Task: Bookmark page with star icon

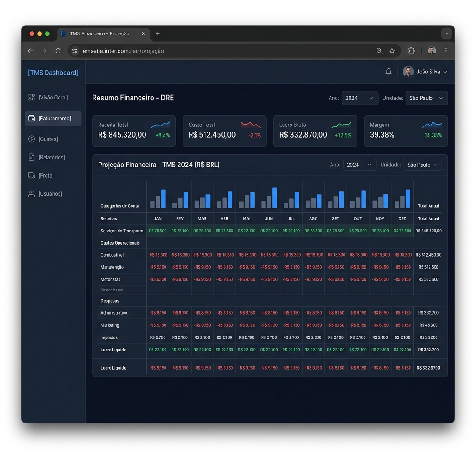Action: click(392, 51)
